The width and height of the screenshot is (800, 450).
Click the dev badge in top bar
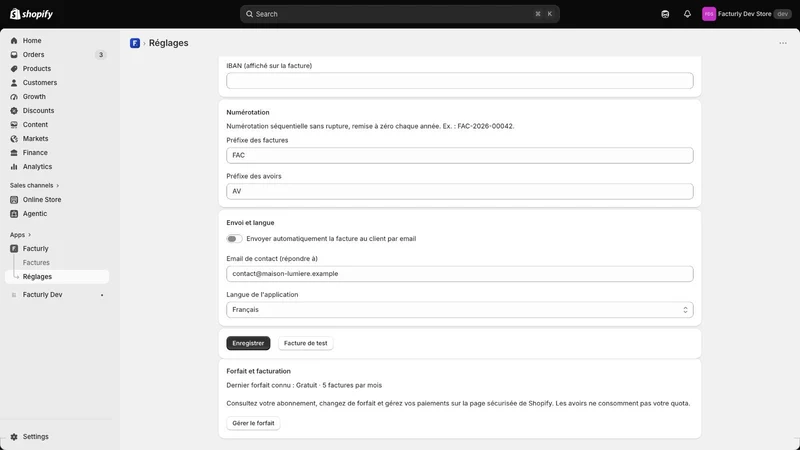pos(783,14)
